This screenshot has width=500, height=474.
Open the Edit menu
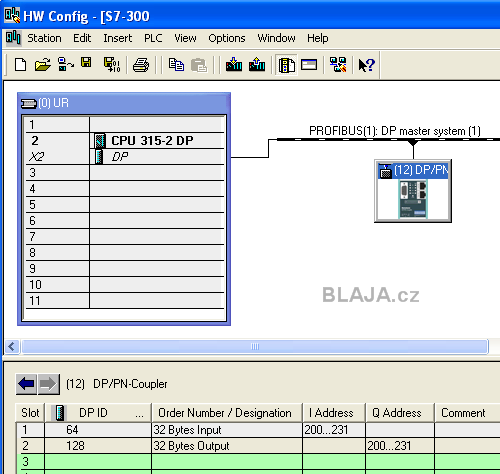tap(82, 38)
